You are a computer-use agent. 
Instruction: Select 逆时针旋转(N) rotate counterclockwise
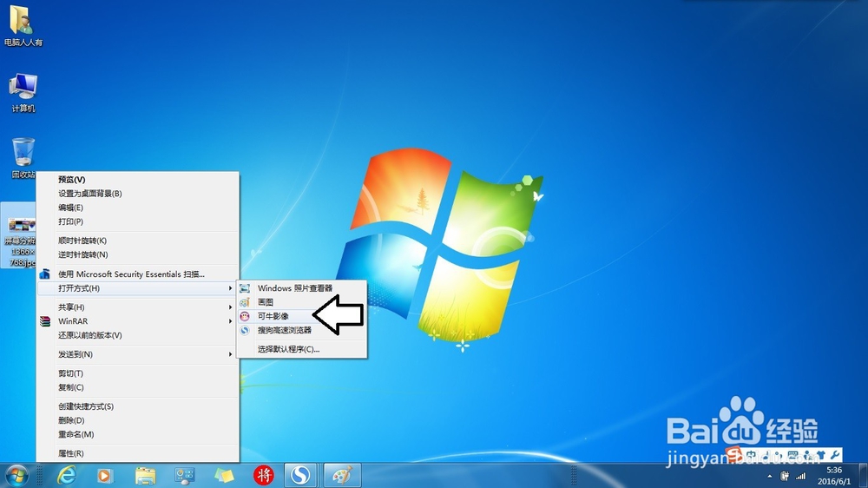click(x=138, y=254)
